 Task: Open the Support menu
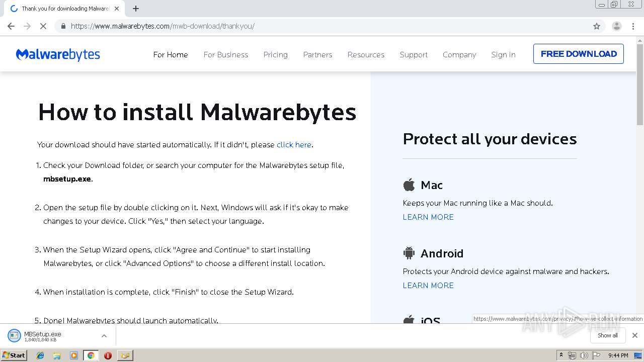414,54
